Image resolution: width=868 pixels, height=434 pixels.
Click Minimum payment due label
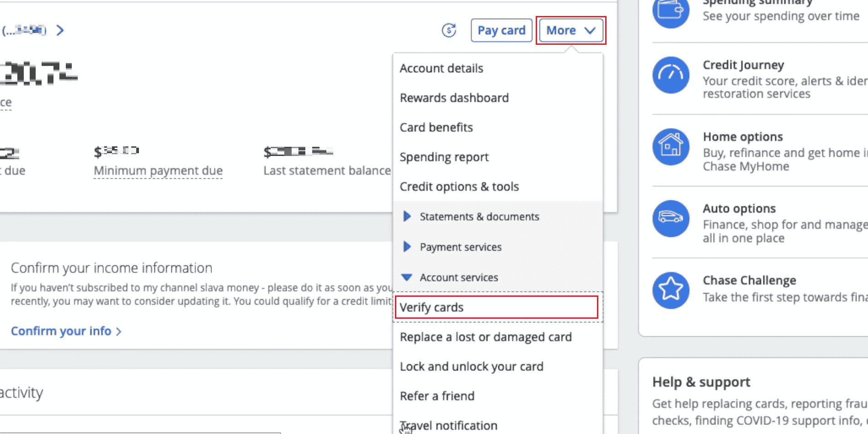158,171
